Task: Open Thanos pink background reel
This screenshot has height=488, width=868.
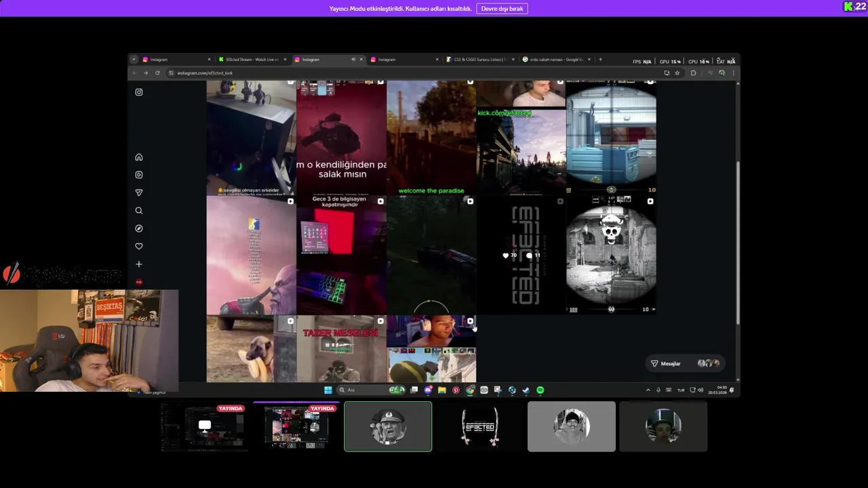Action: (251, 255)
